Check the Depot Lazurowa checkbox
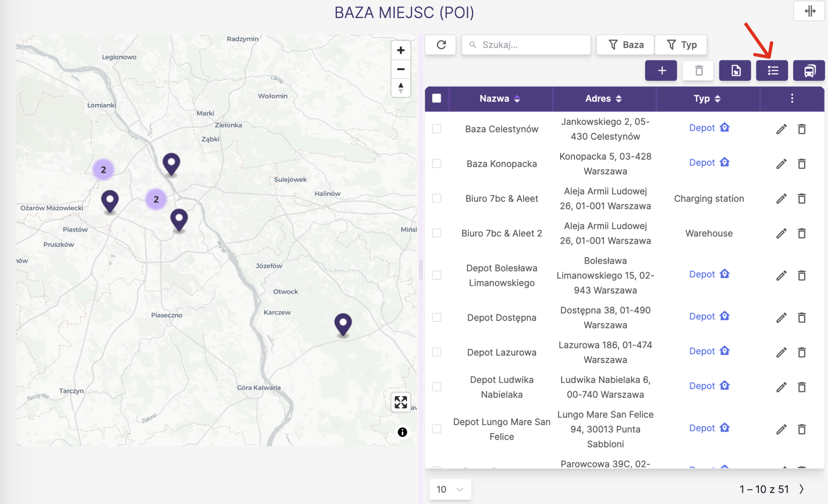 437,352
